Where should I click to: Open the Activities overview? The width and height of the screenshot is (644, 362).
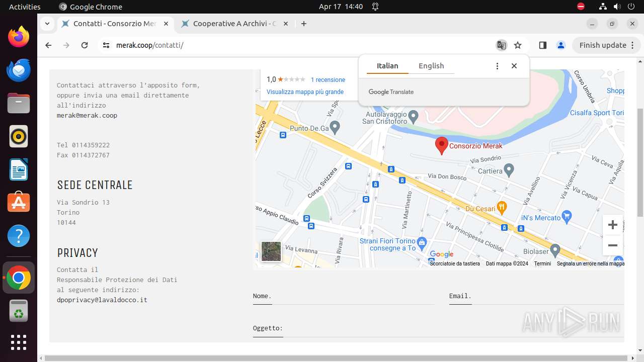(25, 7)
